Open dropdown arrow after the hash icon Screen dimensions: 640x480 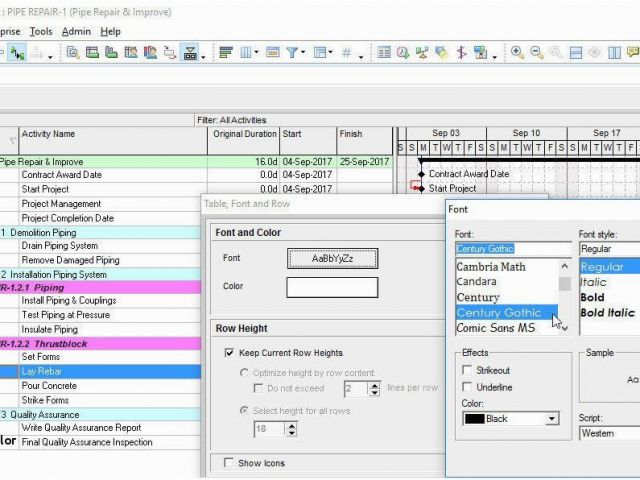click(x=361, y=58)
